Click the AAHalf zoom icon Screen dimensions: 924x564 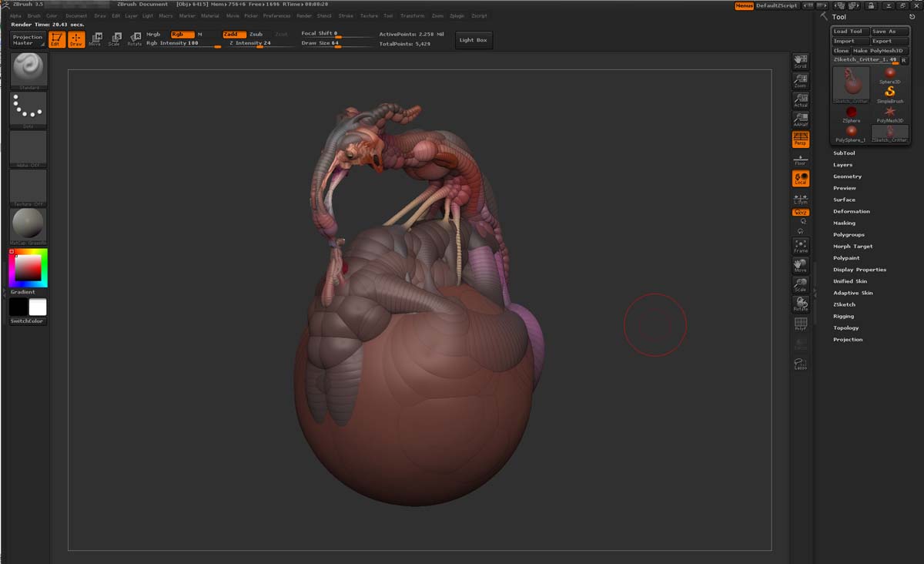tap(801, 119)
